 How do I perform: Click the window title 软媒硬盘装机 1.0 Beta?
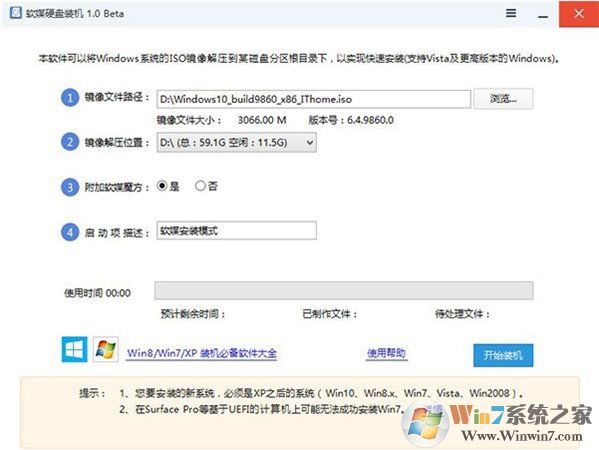[x=75, y=14]
